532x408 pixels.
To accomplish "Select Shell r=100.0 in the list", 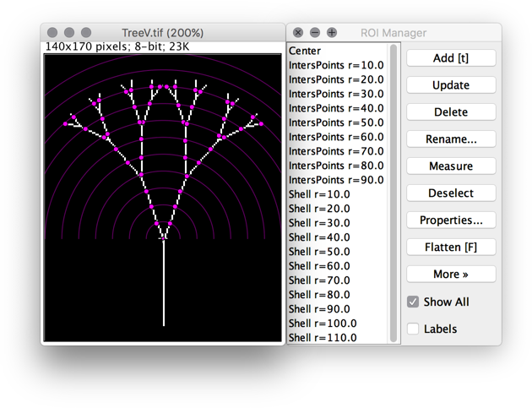I will click(337, 324).
